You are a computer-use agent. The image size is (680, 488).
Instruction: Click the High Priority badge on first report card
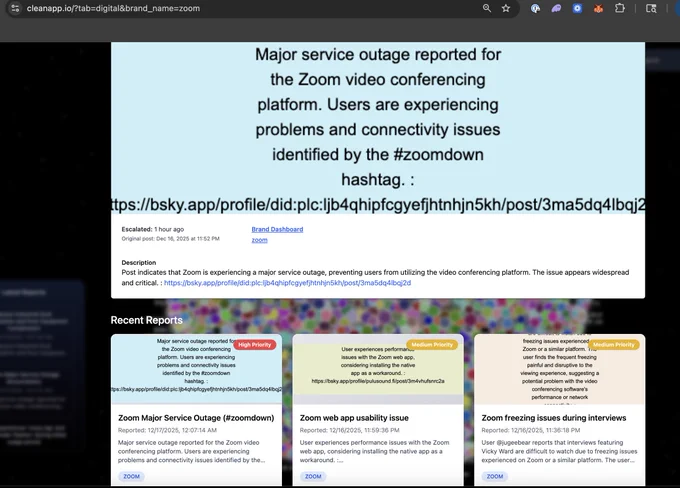coord(255,345)
